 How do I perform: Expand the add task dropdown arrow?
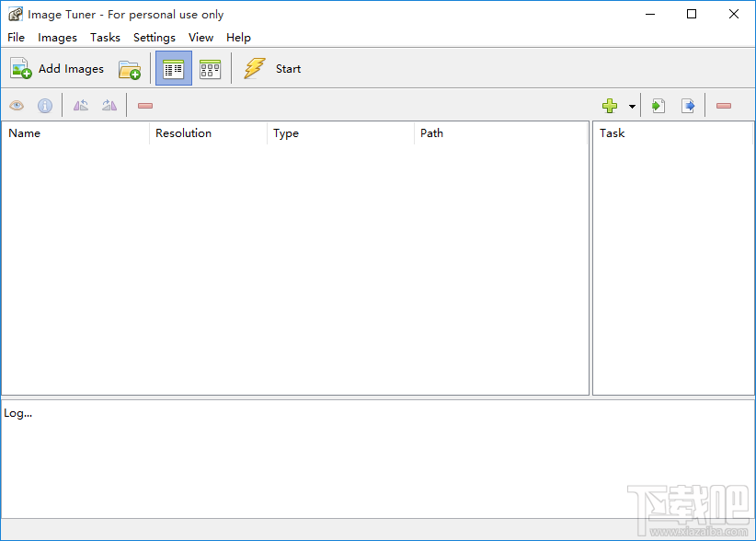tap(632, 106)
